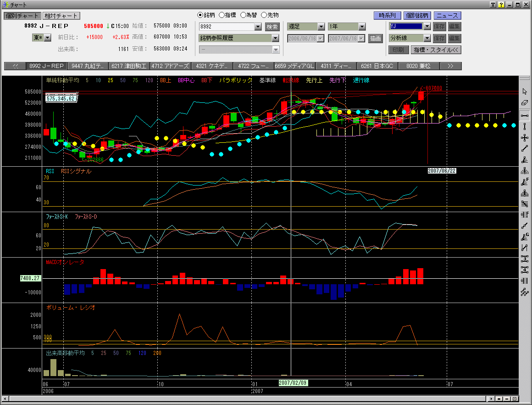Click the 検索 search button
532x405 pixels.
tap(272, 27)
